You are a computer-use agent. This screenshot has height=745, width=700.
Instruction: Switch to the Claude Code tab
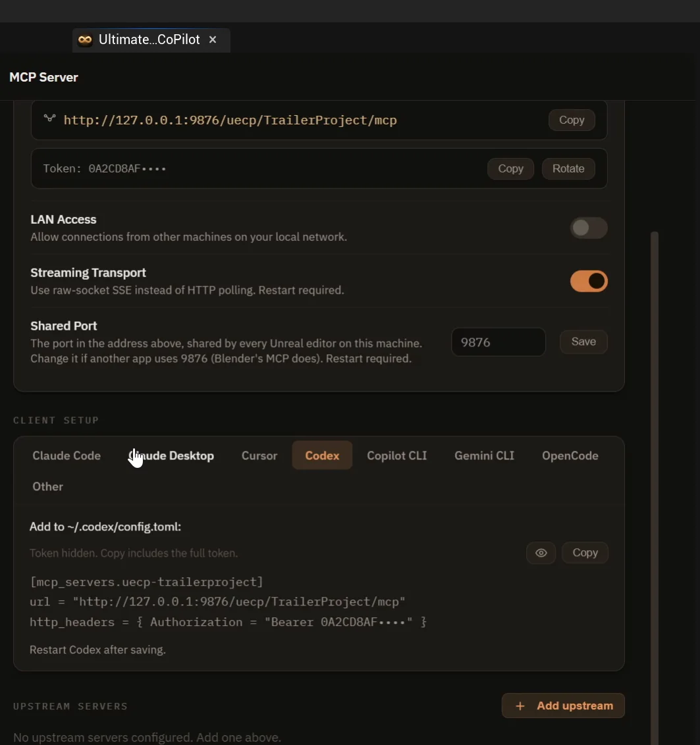pos(67,455)
